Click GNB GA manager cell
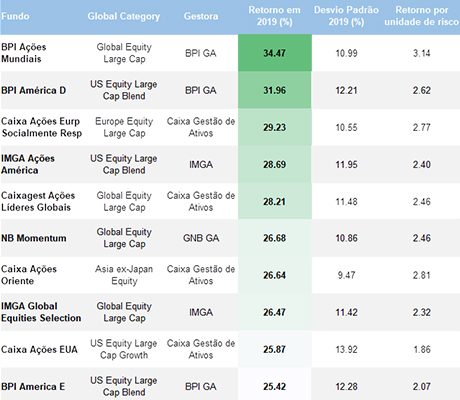The width and height of the screenshot is (460, 400). [x=201, y=238]
